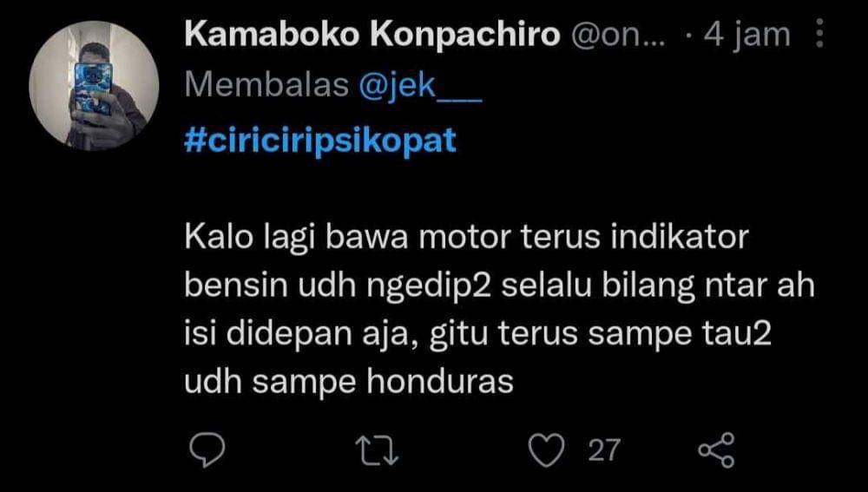Click the word ngedip2 in tweet
The width and height of the screenshot is (868, 492).
point(429,286)
